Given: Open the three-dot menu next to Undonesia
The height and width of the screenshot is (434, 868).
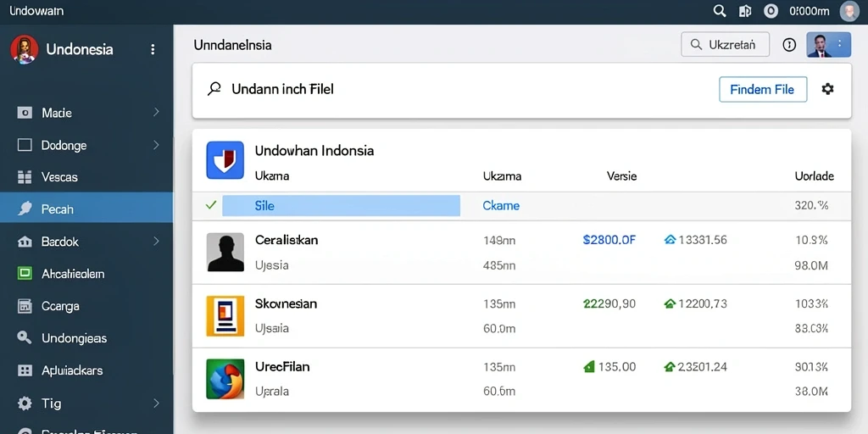Looking at the screenshot, I should [153, 49].
